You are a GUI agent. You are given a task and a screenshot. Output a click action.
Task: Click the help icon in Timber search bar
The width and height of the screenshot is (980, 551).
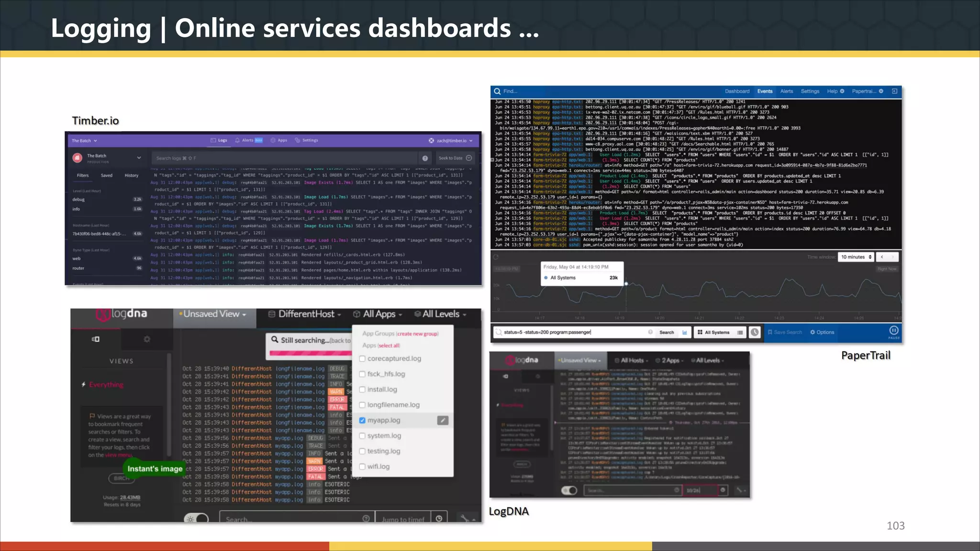coord(424,158)
